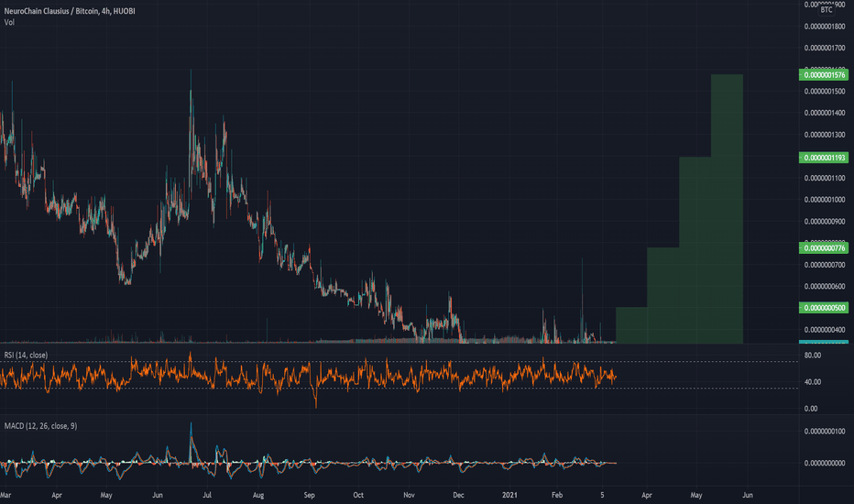Click the first Jun label on time axis
854x504 pixels.
tap(158, 495)
